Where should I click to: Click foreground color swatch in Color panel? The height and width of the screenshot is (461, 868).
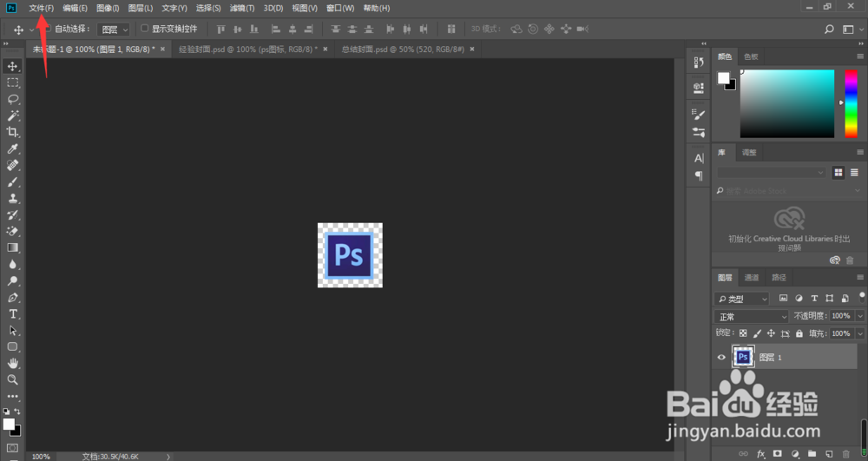pos(724,78)
